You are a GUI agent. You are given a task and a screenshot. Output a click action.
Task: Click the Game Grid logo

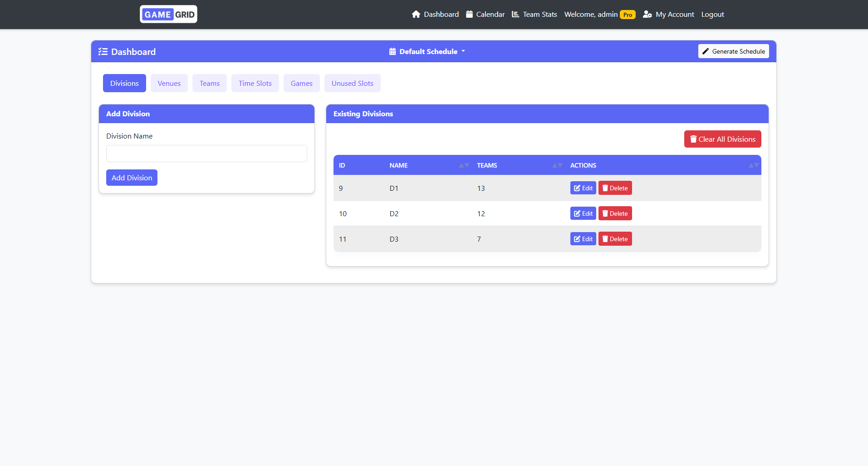coord(168,14)
